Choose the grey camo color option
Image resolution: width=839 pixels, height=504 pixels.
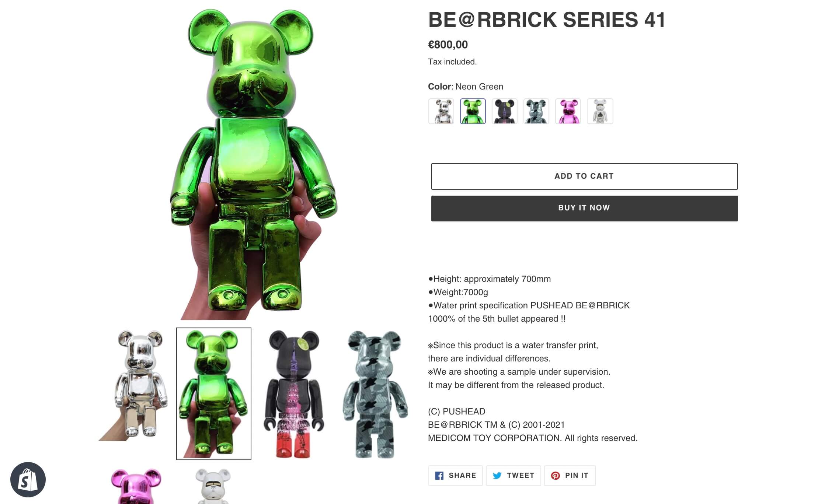coord(536,111)
